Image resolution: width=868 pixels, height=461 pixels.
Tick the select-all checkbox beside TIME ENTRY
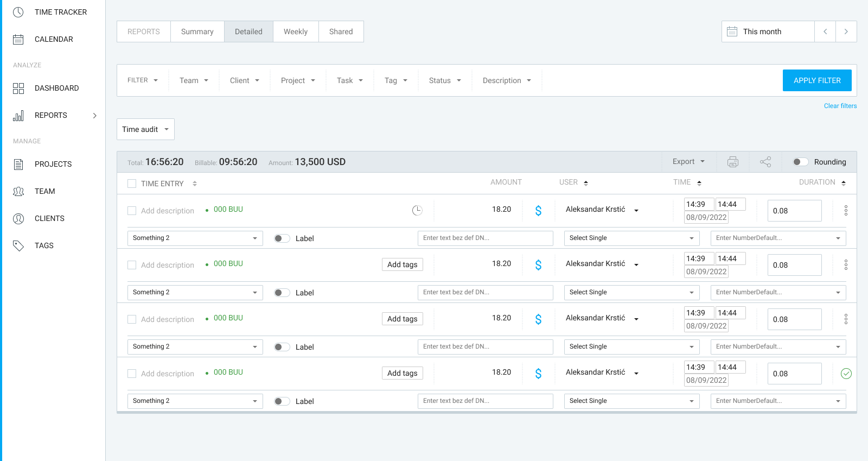click(x=132, y=184)
